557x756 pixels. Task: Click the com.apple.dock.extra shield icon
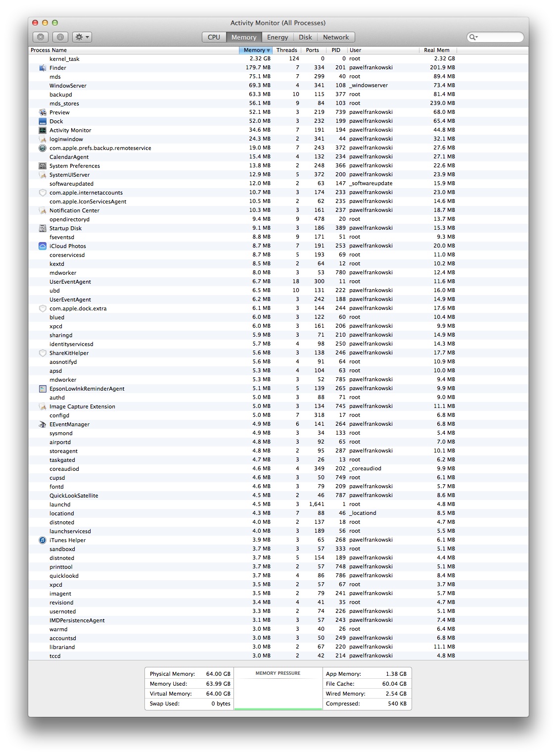[43, 308]
